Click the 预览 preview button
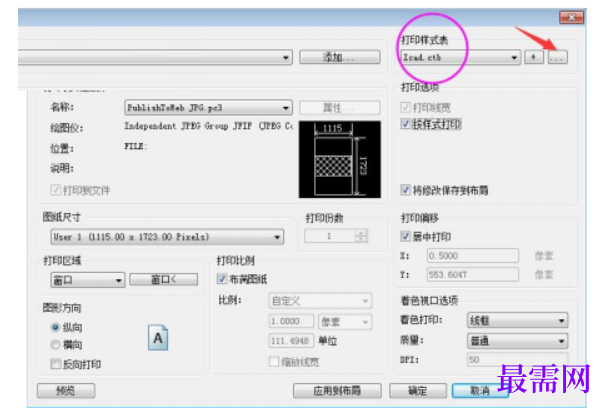Image resolution: width=609 pixels, height=410 pixels. coord(66,391)
